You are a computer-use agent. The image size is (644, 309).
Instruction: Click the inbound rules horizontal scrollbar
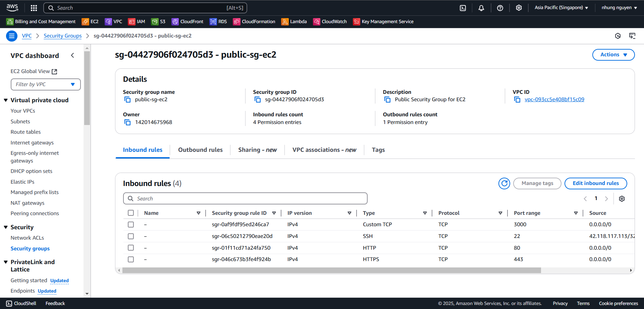(x=331, y=270)
